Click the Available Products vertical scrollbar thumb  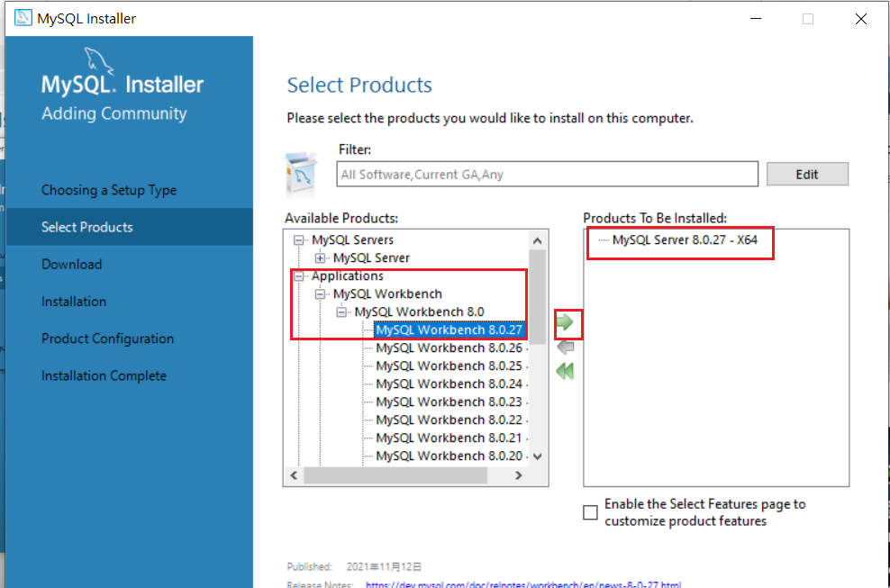pyautogui.click(x=538, y=296)
